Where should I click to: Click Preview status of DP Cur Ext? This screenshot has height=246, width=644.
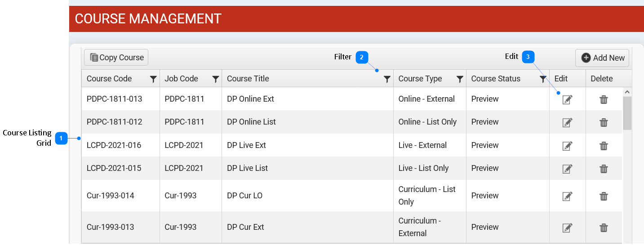tap(485, 227)
